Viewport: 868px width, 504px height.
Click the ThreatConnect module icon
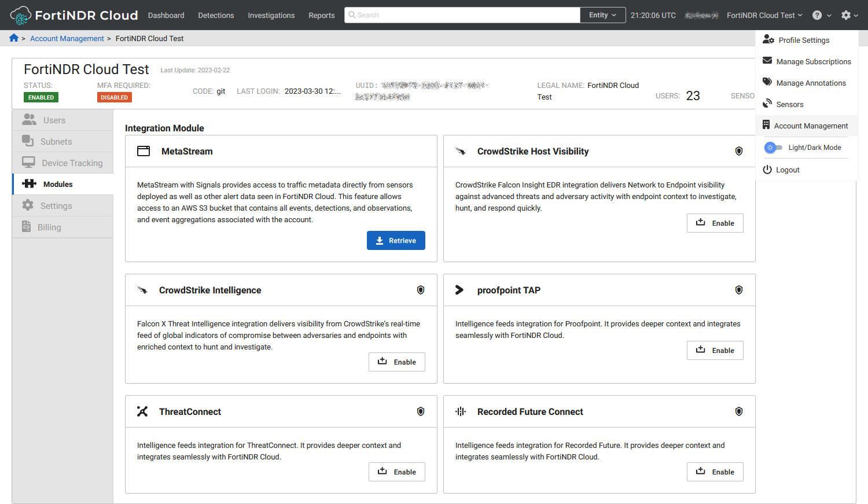[143, 411]
